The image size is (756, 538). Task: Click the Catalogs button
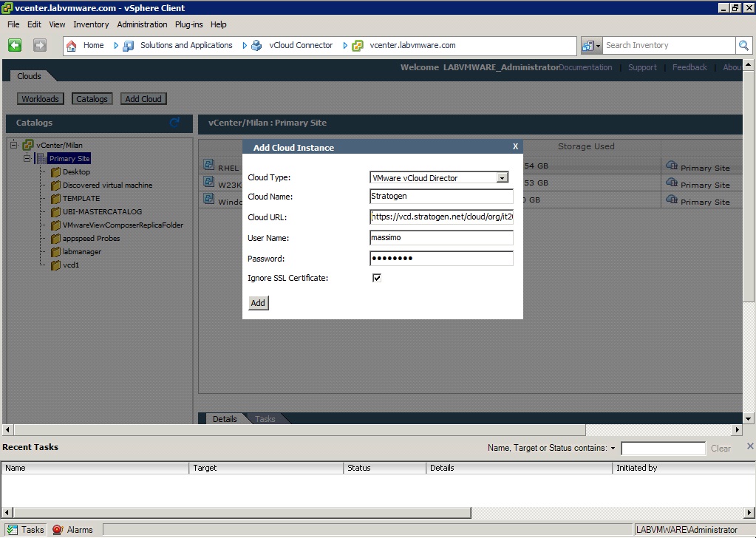[x=92, y=99]
